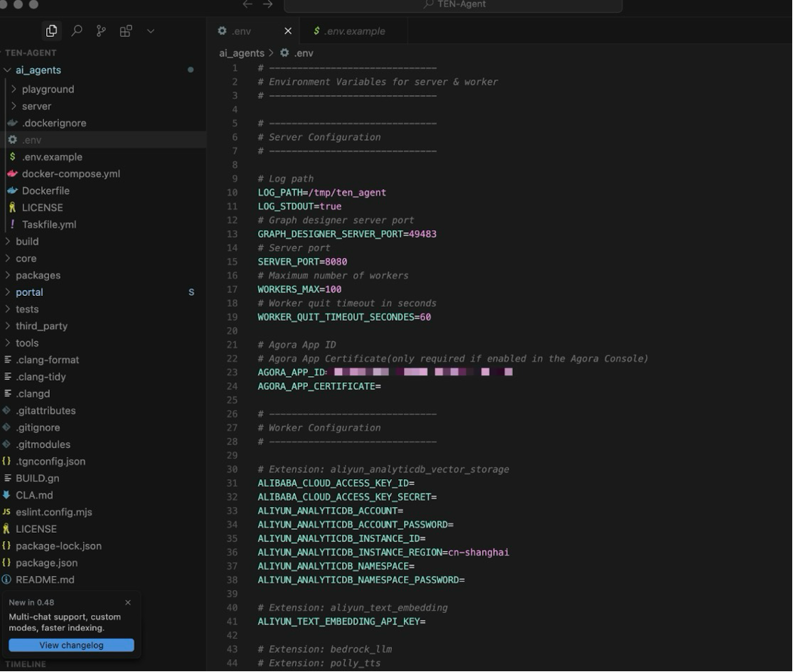
Task: Click the TEN-Agent command center search box
Action: click(454, 5)
